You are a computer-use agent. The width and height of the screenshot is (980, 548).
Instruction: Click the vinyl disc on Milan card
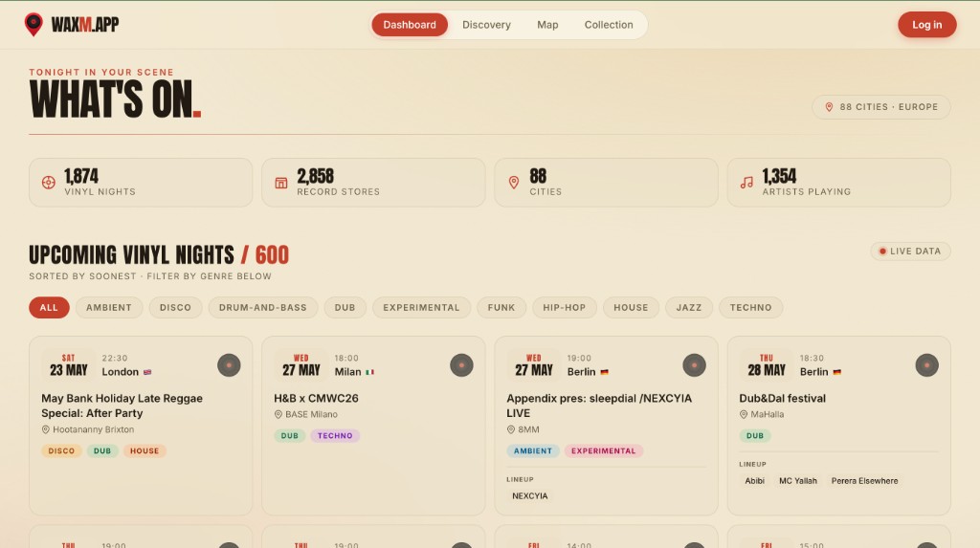pyautogui.click(x=461, y=365)
